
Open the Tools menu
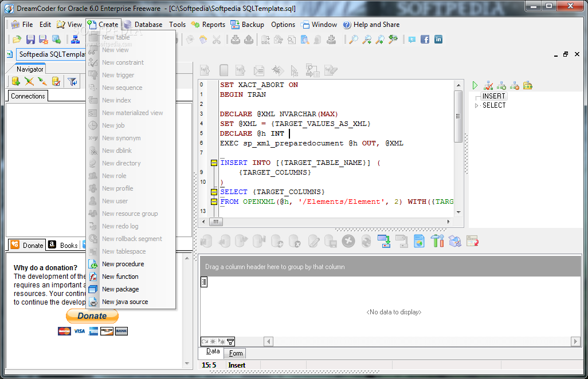(178, 25)
